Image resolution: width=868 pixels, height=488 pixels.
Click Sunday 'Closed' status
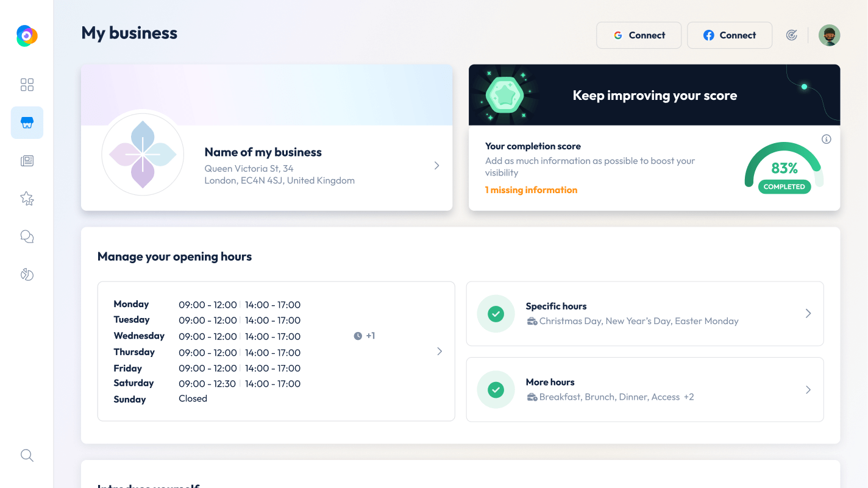point(193,398)
